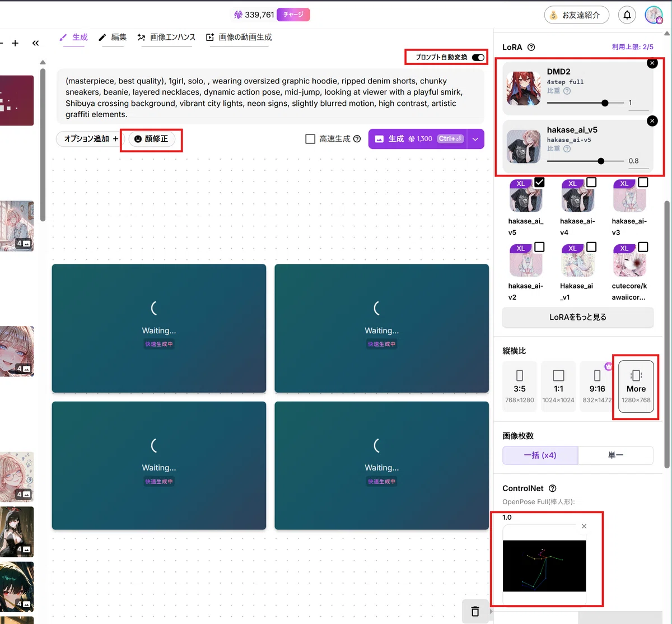Uncheck the hakase_ai_v5 LoRA checkbox
This screenshot has height=624, width=672.
[x=539, y=182]
